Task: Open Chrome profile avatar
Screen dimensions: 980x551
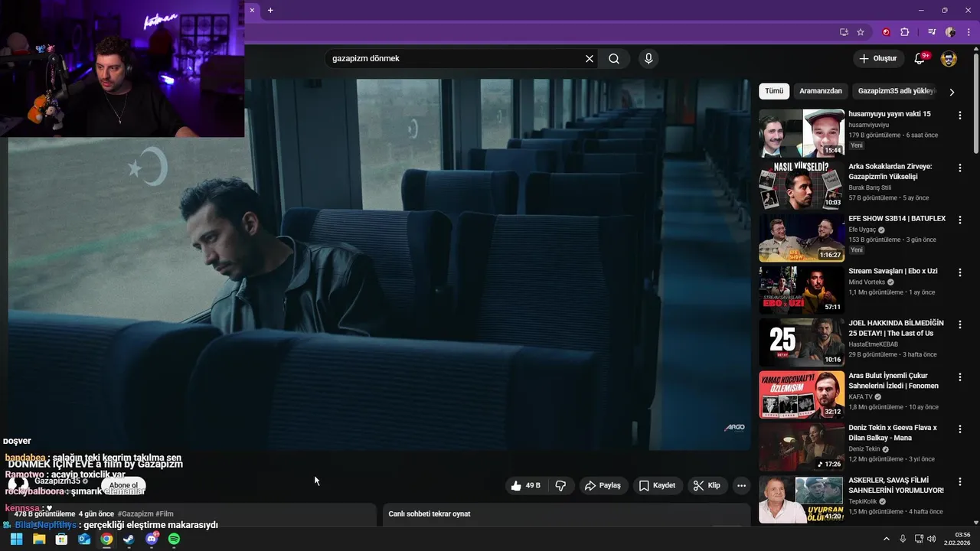Action: click(x=950, y=32)
